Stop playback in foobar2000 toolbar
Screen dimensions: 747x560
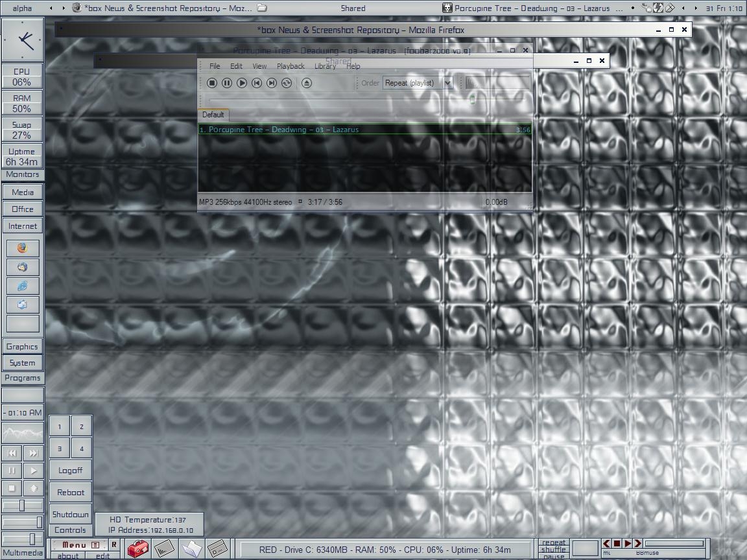pyautogui.click(x=211, y=83)
